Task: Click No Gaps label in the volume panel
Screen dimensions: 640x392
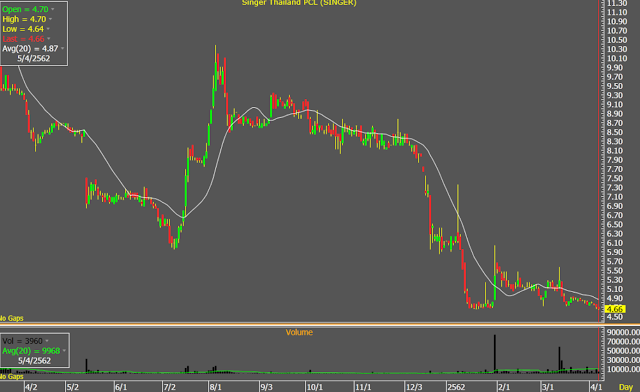Action: click(11, 376)
